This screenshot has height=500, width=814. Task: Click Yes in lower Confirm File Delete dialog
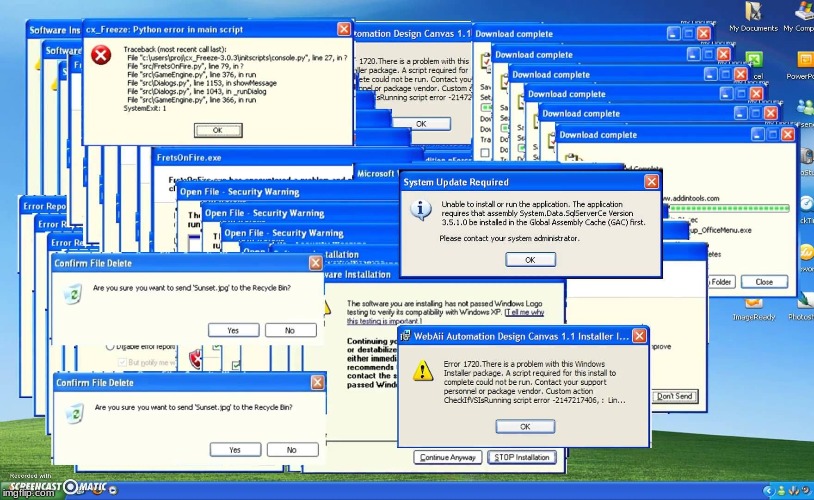[x=235, y=450]
